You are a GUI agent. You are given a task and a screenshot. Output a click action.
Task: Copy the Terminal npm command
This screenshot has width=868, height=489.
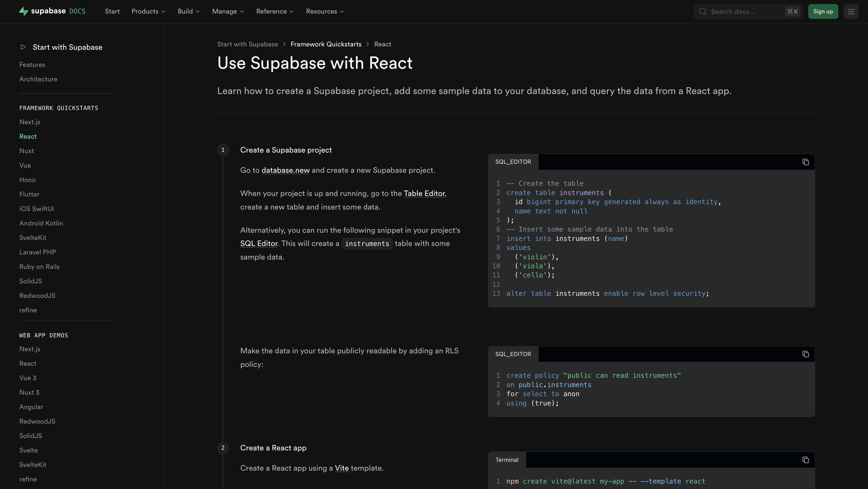805,460
